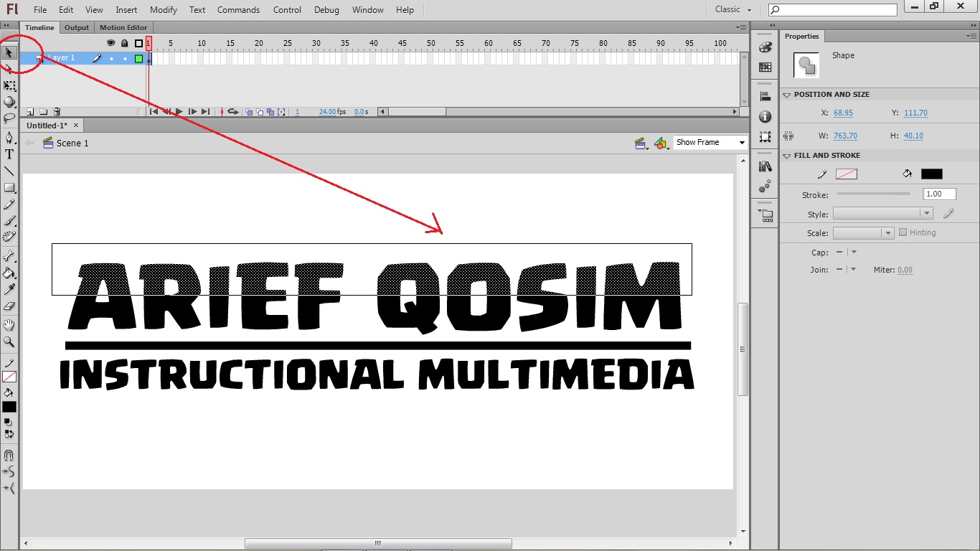Delete layer with the trash icon
Viewport: 980px width, 551px height.
click(x=57, y=112)
